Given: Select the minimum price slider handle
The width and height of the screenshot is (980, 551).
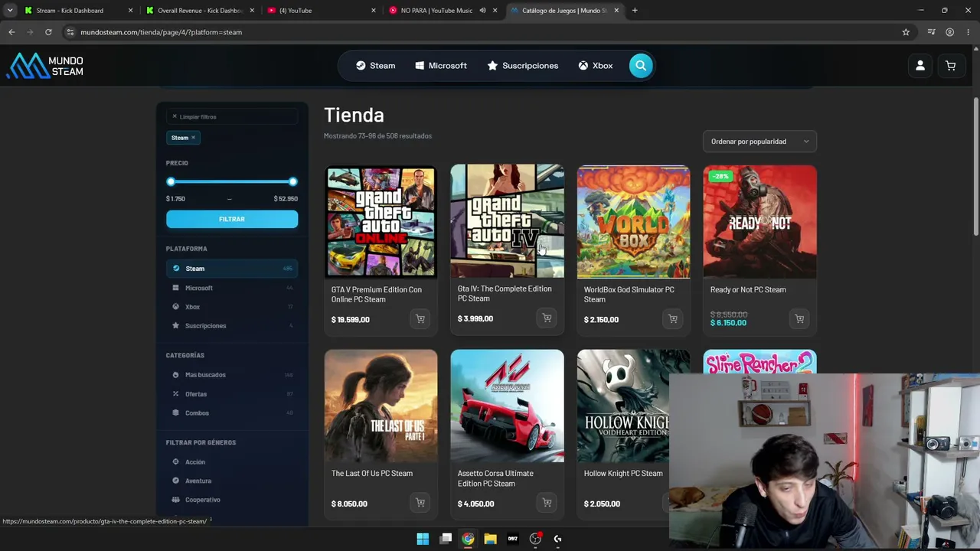Looking at the screenshot, I should (171, 181).
